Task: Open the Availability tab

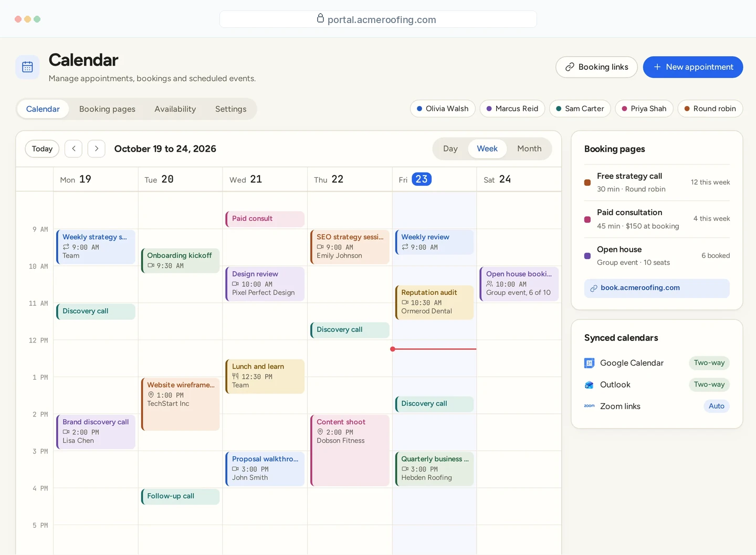Action: (x=175, y=109)
